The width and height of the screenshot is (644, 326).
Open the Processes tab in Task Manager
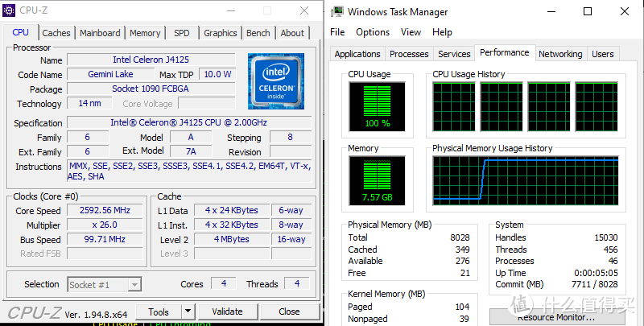[409, 54]
